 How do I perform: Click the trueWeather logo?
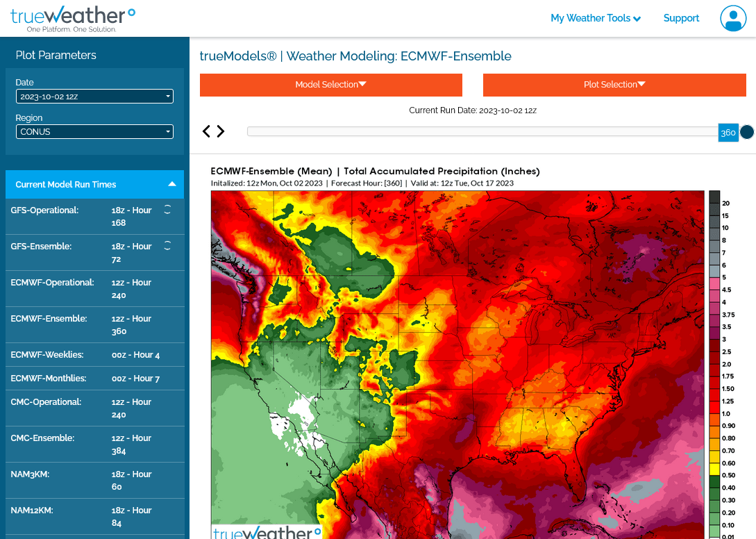click(73, 19)
